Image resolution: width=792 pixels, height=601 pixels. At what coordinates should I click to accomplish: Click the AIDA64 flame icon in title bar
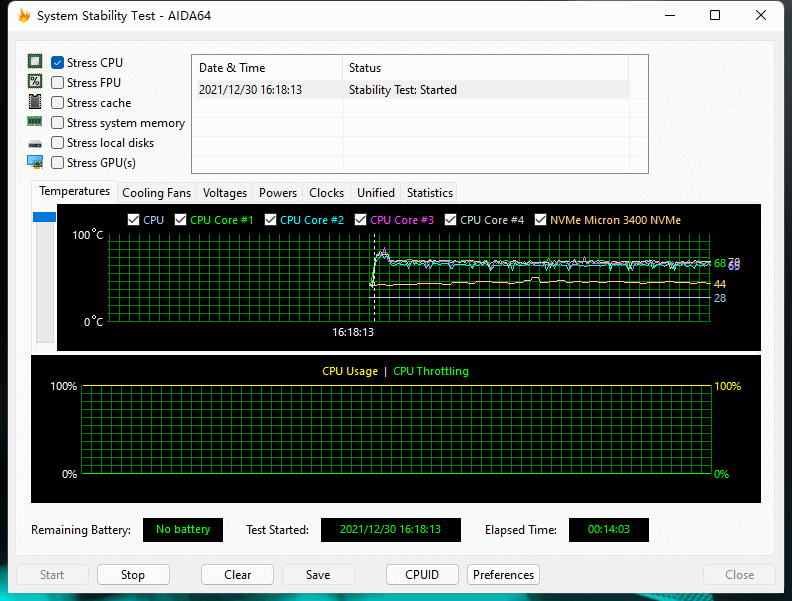[24, 16]
